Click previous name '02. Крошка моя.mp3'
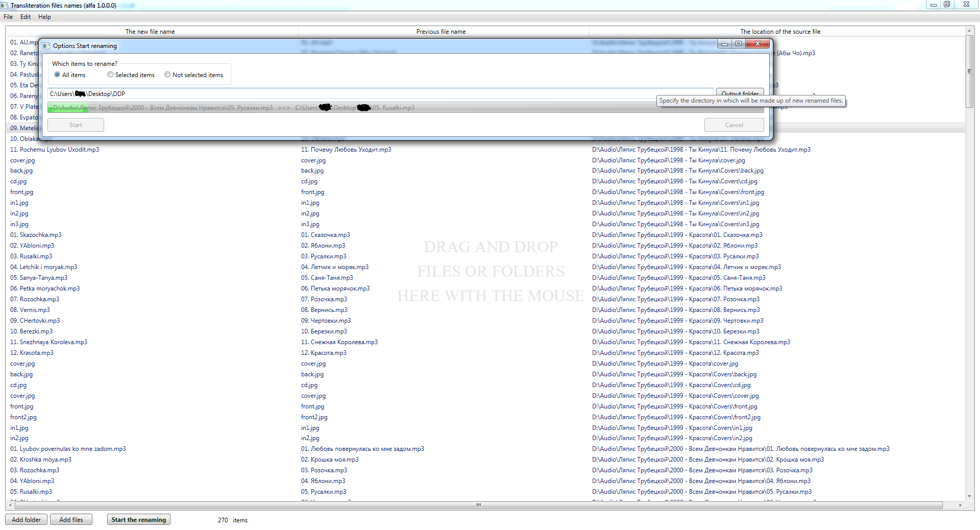Screen dimensions: 980x530 pos(330,460)
